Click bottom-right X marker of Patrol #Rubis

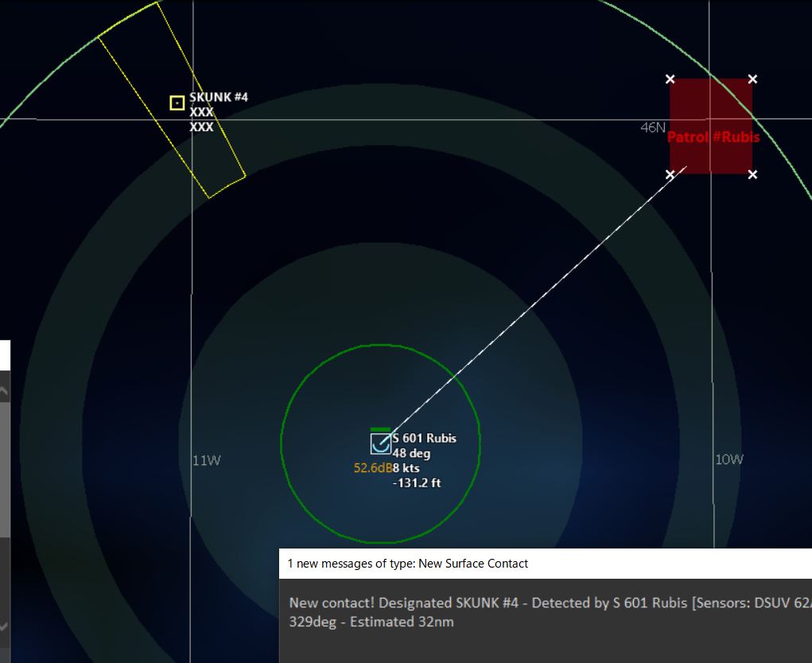coord(752,174)
